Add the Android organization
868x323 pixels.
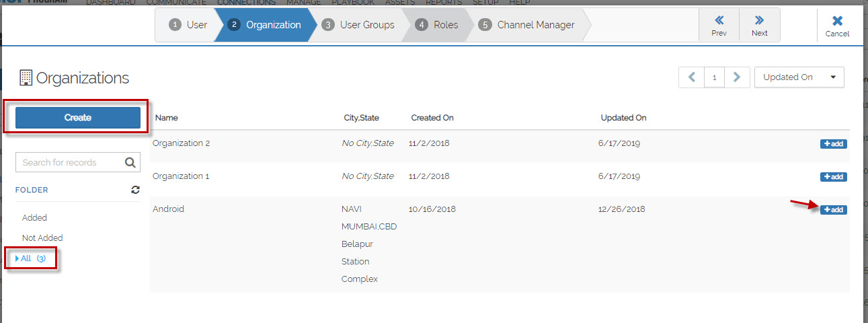point(833,210)
